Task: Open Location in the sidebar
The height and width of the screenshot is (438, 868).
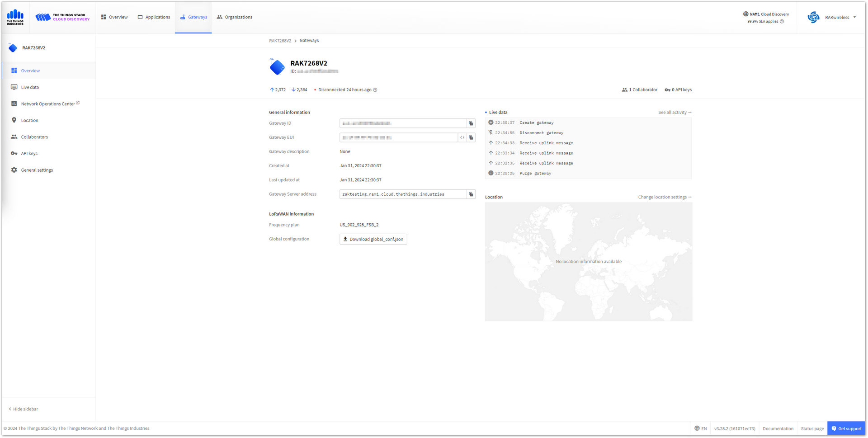Action: pos(49,120)
